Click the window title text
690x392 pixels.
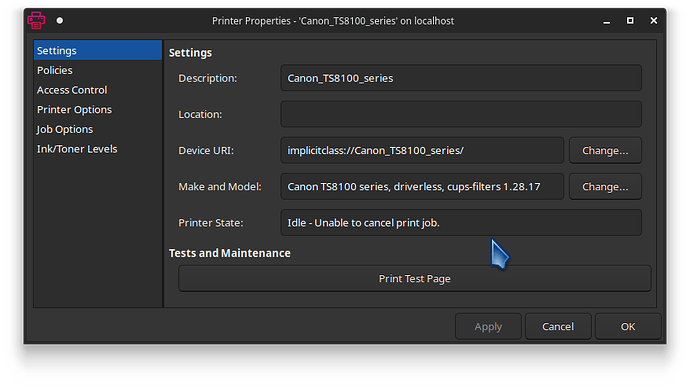pos(333,21)
